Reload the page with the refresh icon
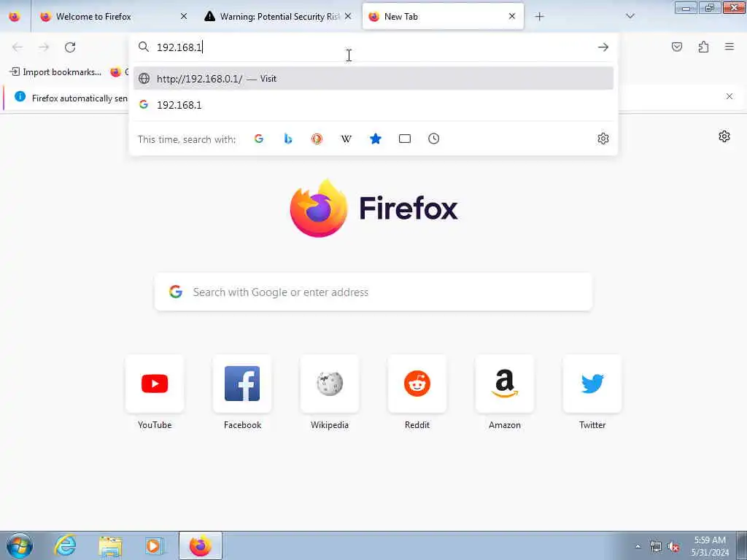 [70, 47]
